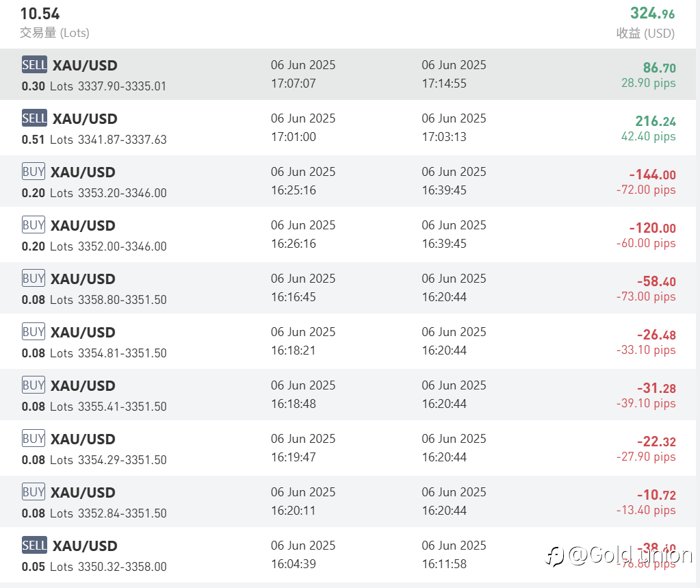Click SELL badge of 0.30 lots trade

34,65
